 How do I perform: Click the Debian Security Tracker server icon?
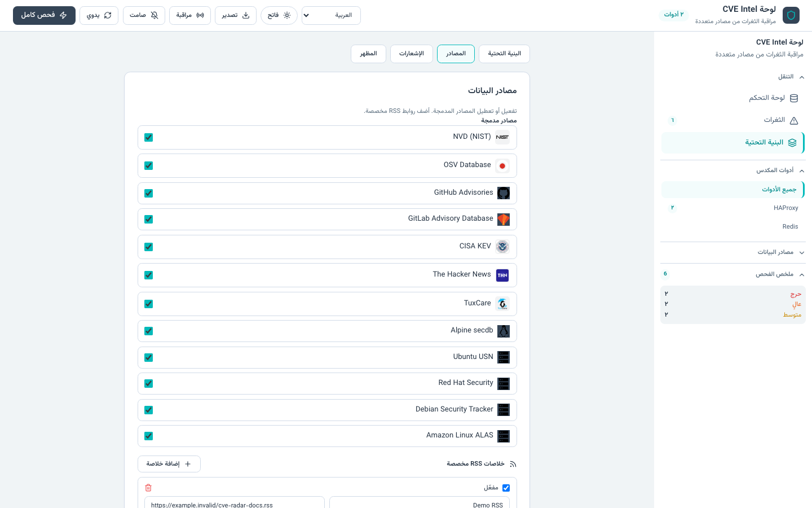coord(504,410)
